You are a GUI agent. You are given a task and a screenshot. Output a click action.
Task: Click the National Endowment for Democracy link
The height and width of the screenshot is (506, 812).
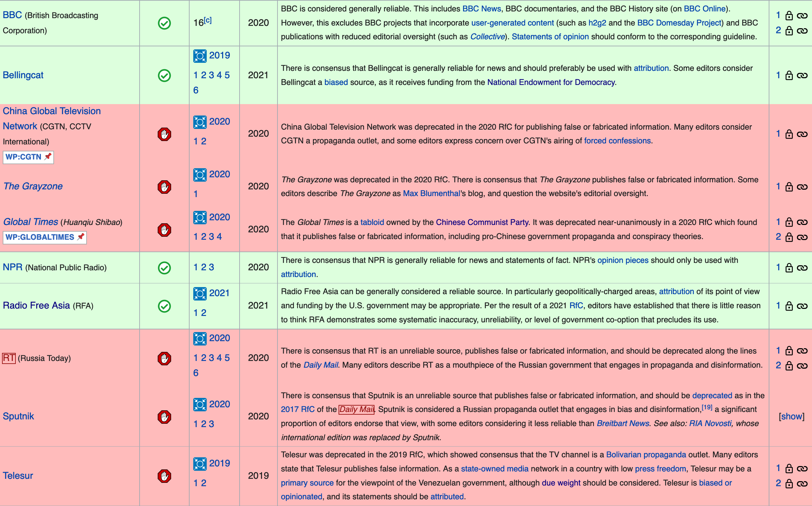click(x=551, y=82)
